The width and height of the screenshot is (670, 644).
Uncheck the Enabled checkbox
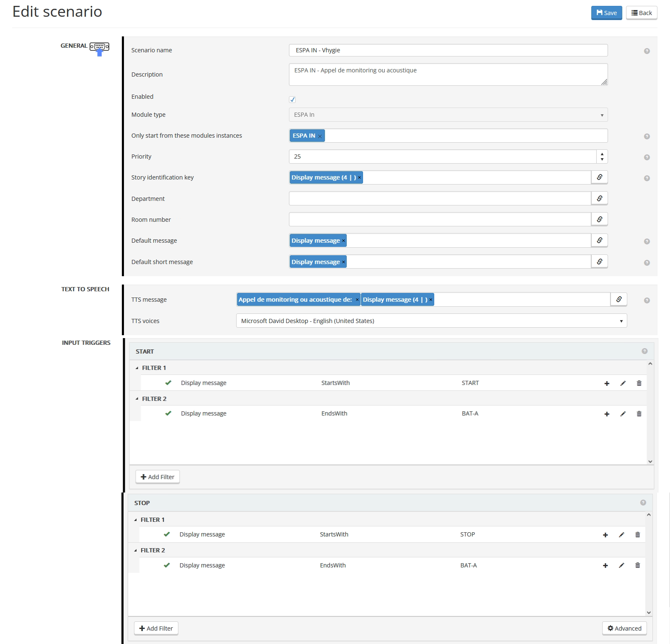[x=292, y=100]
